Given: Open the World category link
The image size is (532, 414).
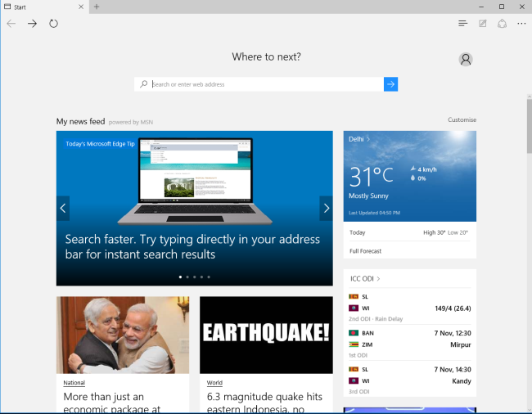Looking at the screenshot, I should point(214,382).
